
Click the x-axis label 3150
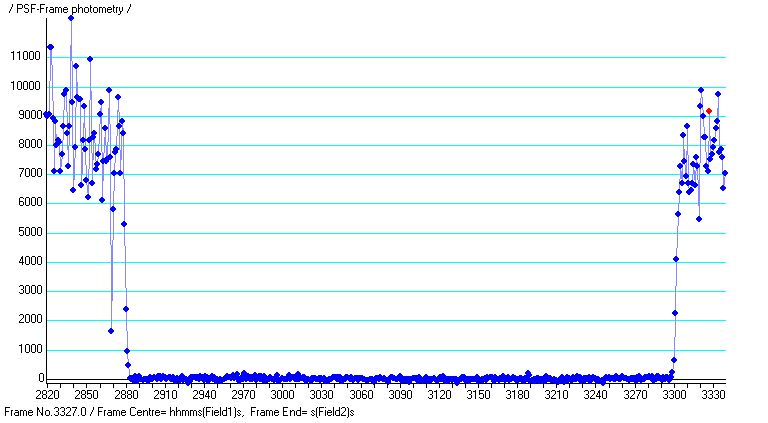479,396
